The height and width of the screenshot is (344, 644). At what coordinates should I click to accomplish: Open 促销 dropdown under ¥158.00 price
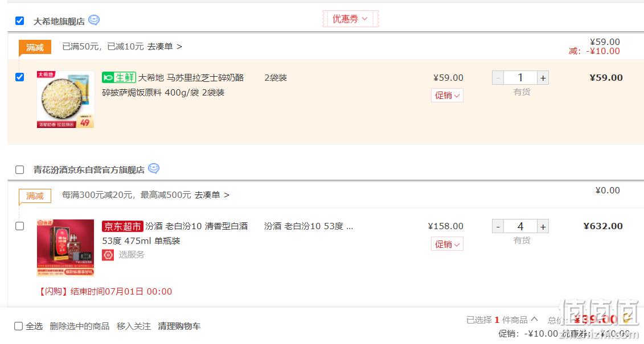[447, 244]
